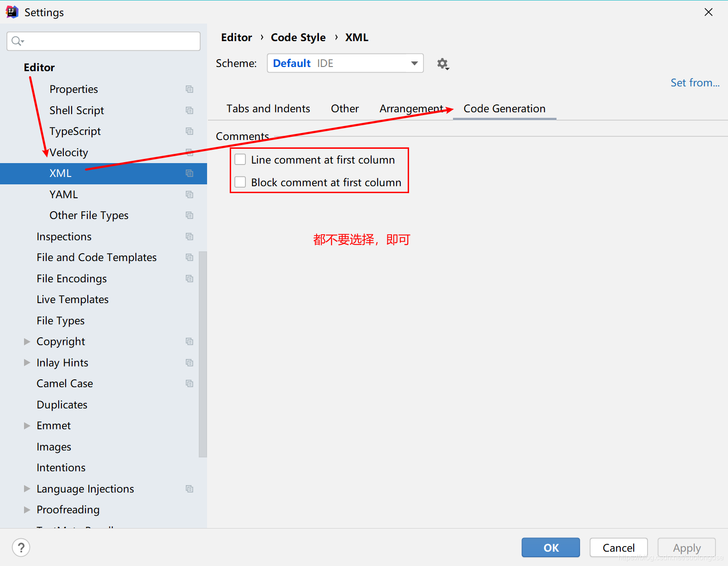
Task: Click the project-level icon next to Camel Case
Action: (190, 383)
